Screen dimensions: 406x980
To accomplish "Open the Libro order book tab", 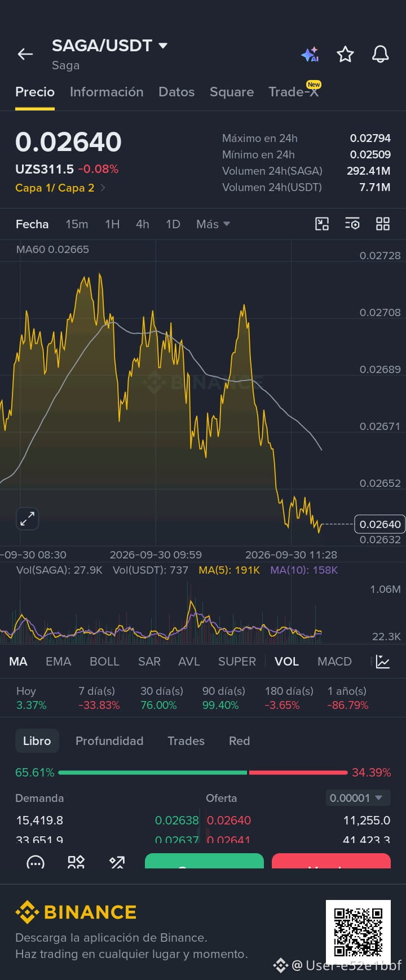I will point(37,741).
